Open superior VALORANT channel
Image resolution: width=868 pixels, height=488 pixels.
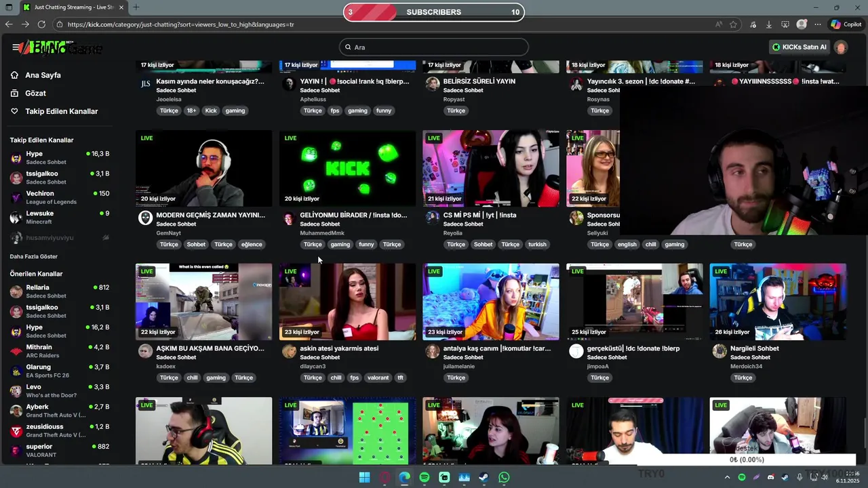tap(60, 450)
